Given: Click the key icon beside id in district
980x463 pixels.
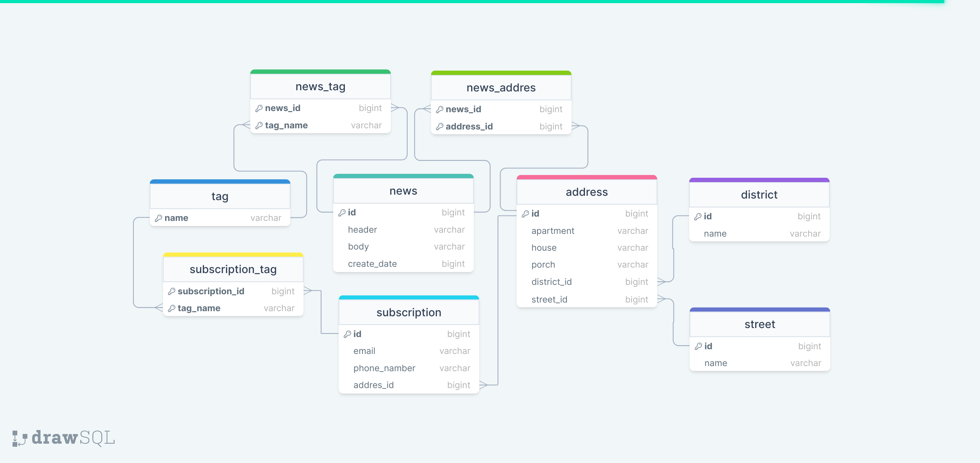Looking at the screenshot, I should click(x=699, y=216).
